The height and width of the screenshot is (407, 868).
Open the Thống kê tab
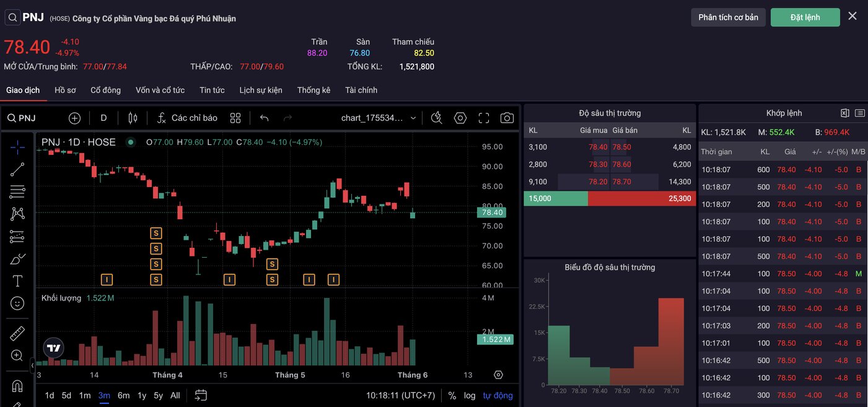(313, 90)
